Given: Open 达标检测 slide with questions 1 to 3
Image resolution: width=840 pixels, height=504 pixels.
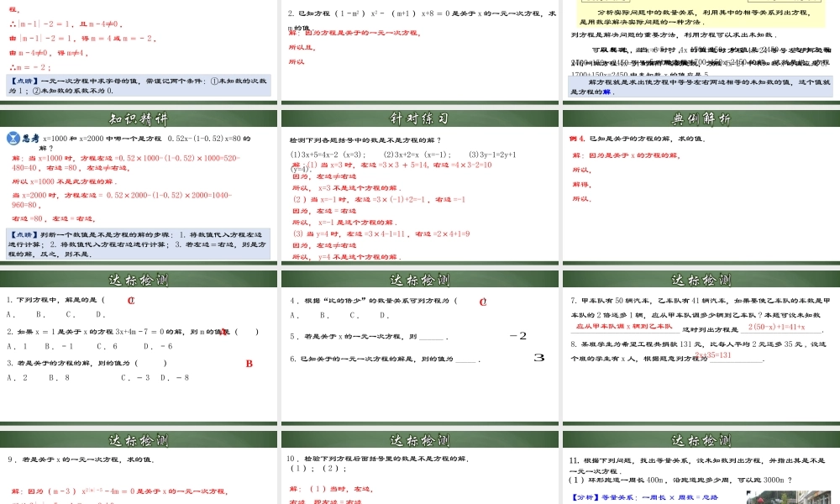Looking at the screenshot, I should point(139,348).
